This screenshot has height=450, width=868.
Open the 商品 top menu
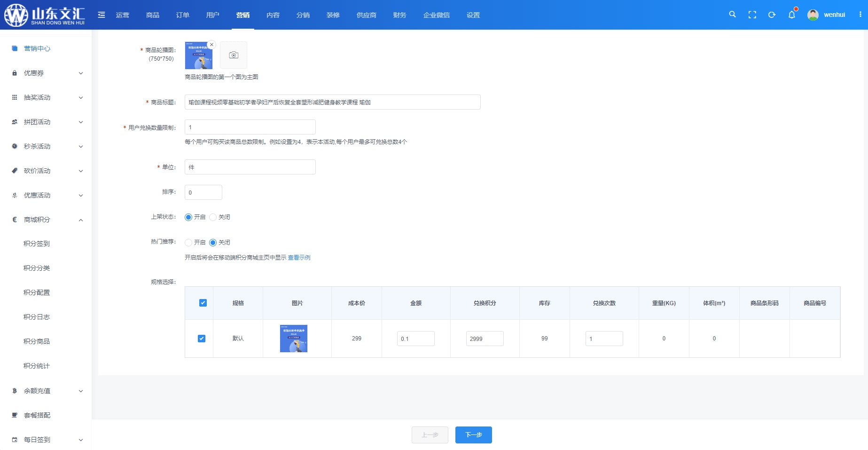(153, 15)
